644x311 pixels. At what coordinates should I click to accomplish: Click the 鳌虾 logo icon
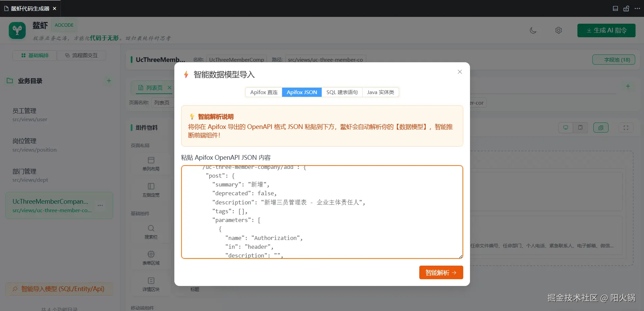[x=17, y=30]
